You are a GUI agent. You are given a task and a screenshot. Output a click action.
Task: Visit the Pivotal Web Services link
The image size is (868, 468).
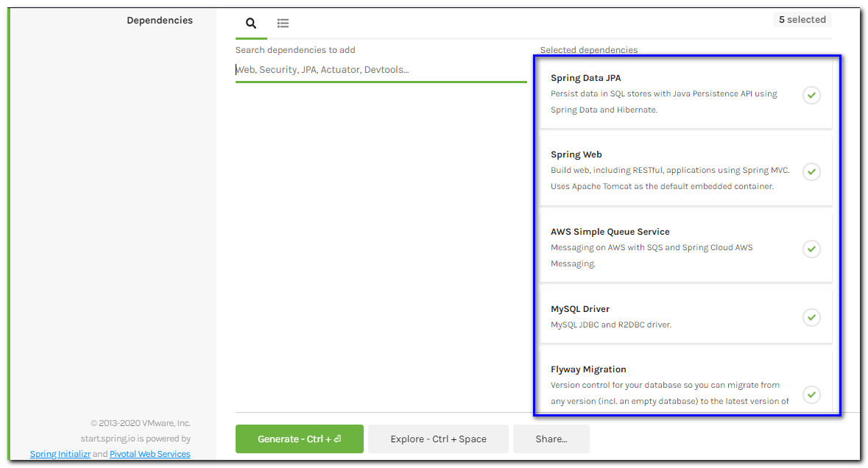149,454
